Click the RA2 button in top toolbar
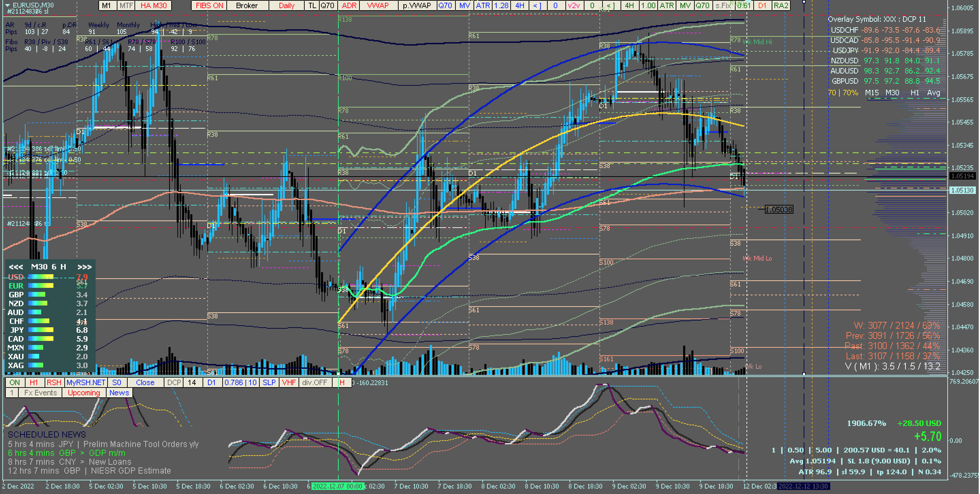Screen dimensions: 980x494 pos(781,5)
